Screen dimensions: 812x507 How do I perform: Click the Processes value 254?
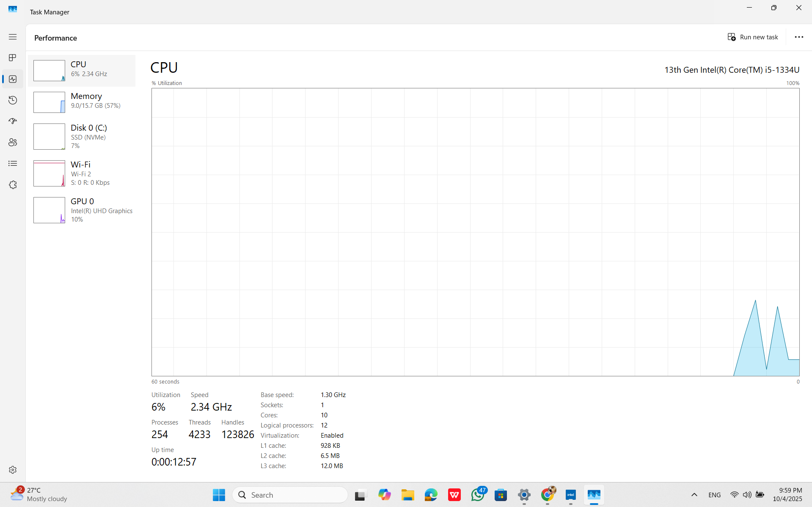[x=160, y=434]
